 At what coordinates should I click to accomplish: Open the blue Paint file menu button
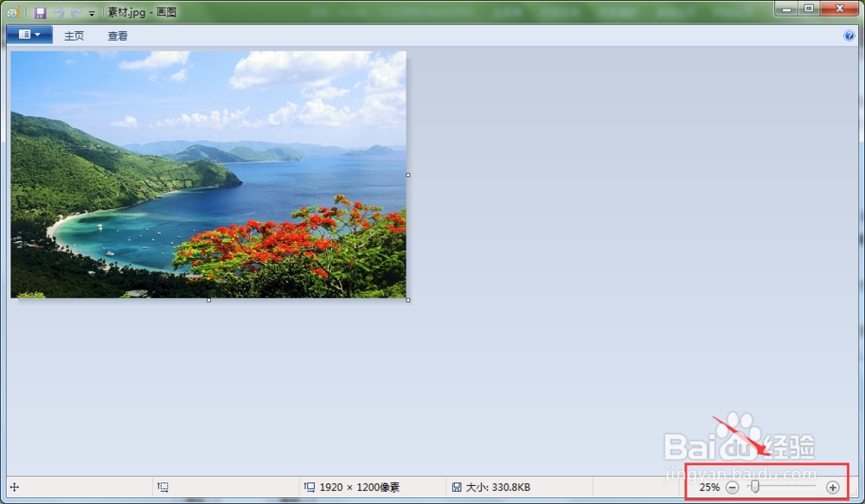29,35
